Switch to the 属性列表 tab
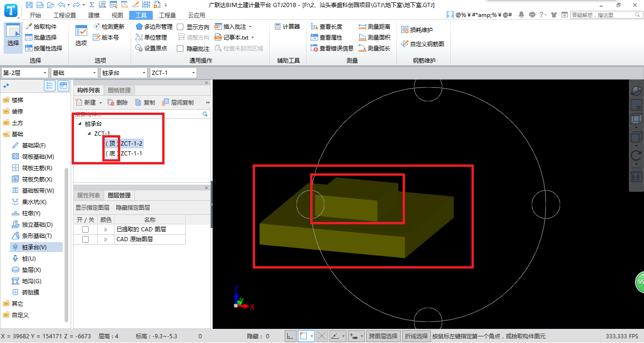 click(x=89, y=196)
